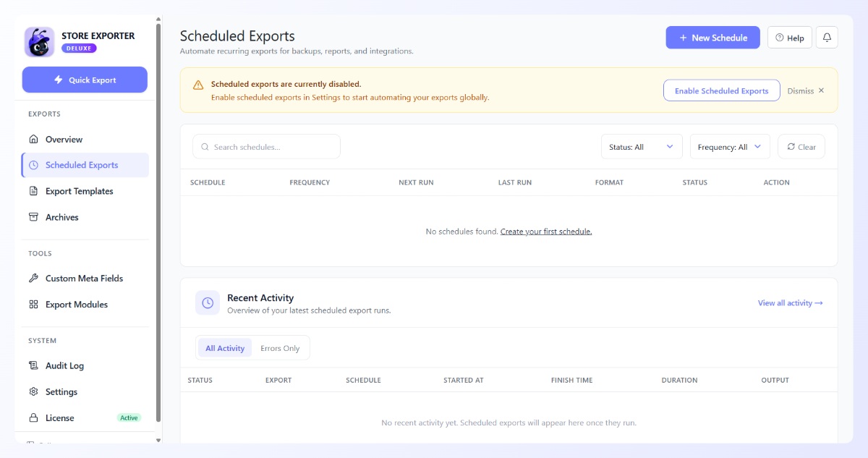Open Custom Meta Fields
Viewport: 868px width, 458px height.
point(85,279)
